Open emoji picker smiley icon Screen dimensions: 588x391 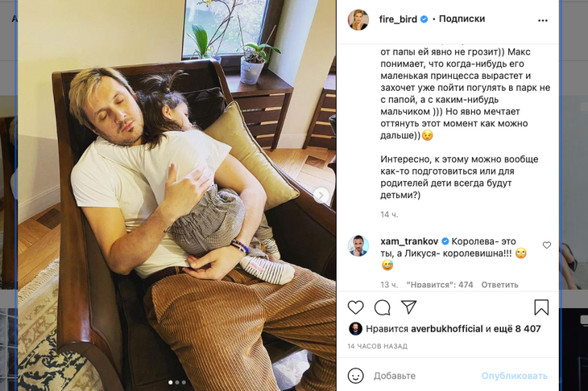[355, 376]
